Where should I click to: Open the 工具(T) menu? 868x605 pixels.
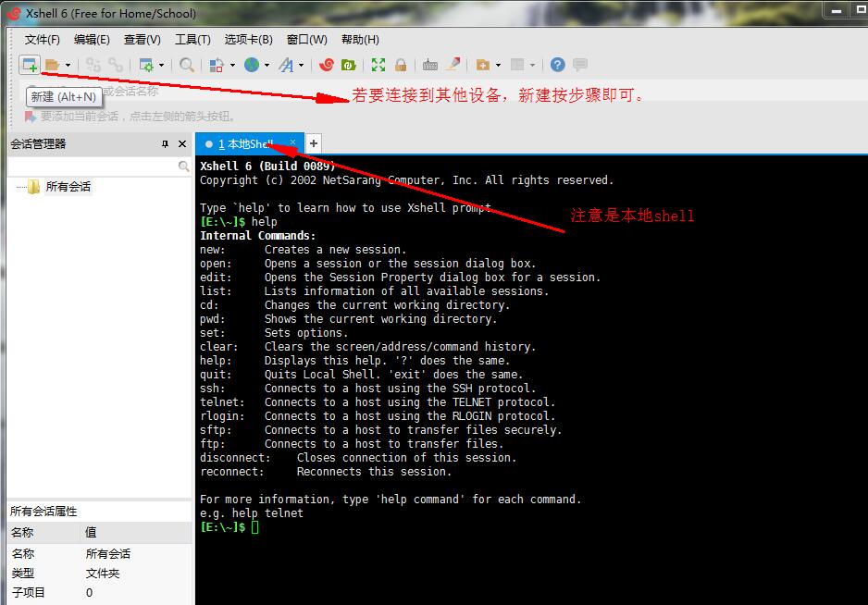(x=192, y=39)
